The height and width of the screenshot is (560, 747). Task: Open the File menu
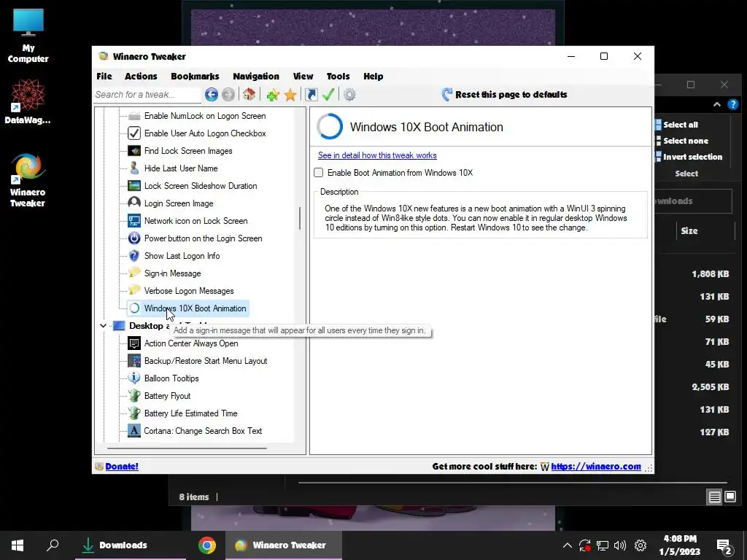pos(104,76)
